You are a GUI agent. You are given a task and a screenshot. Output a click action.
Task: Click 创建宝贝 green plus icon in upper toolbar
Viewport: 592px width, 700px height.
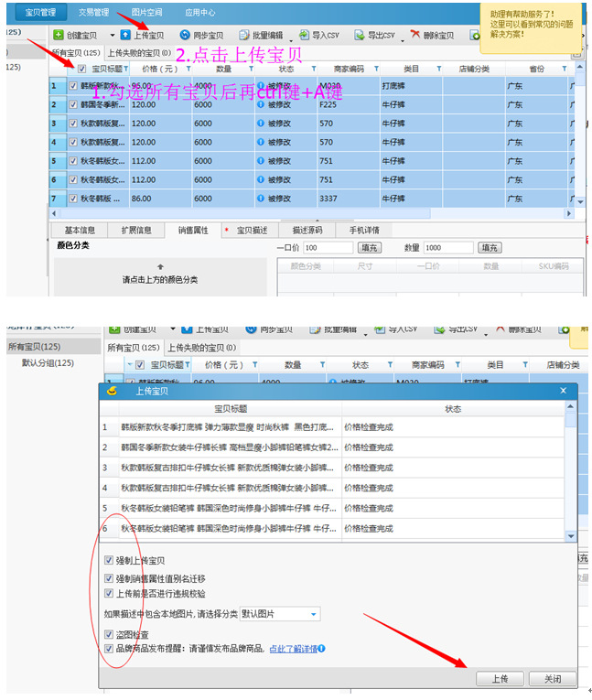58,35
